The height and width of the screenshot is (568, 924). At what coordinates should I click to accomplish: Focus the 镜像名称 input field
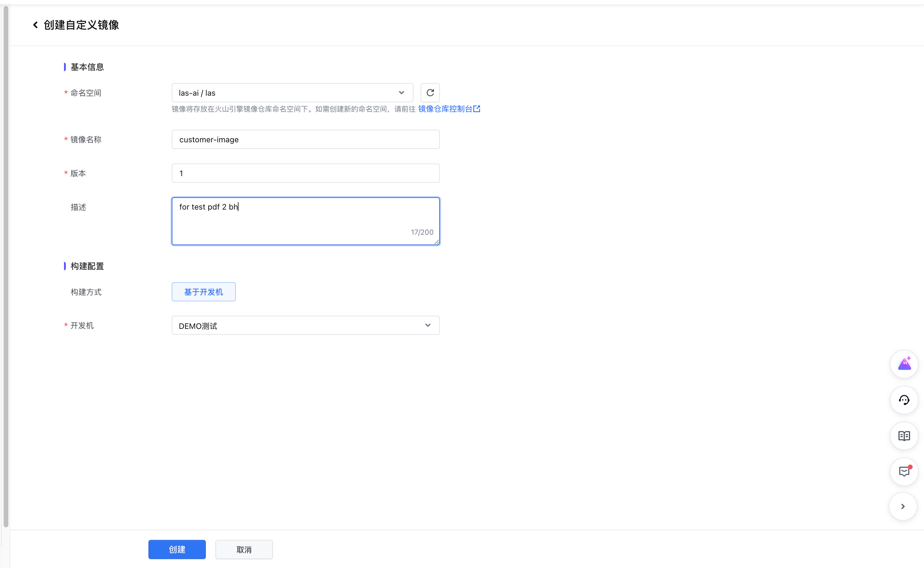(305, 139)
